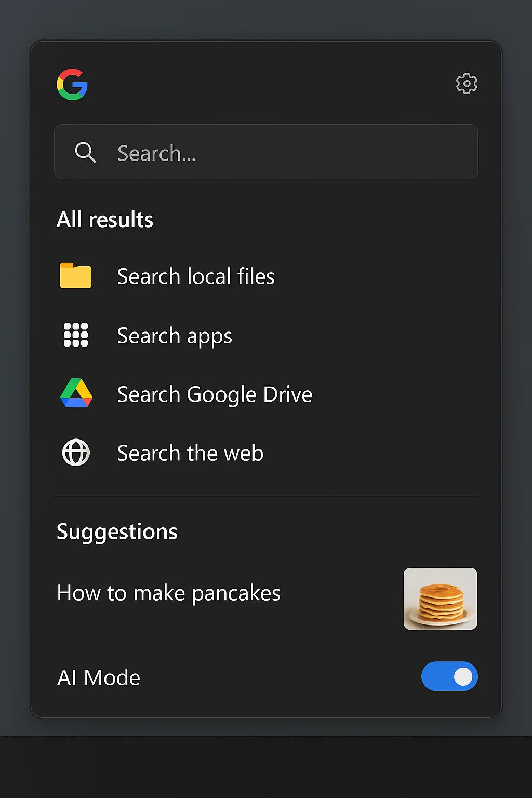Viewport: 532px width, 798px height.
Task: Select the AI Mode label text
Action: pos(98,677)
